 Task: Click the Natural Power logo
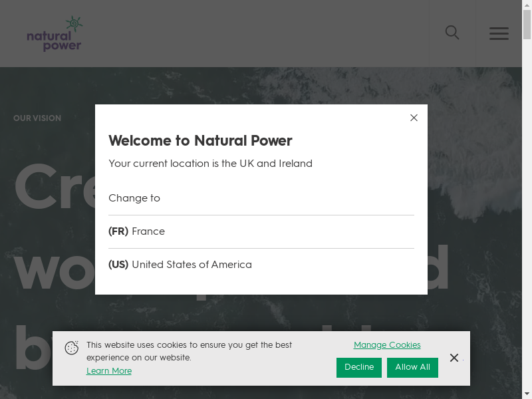(x=55, y=34)
